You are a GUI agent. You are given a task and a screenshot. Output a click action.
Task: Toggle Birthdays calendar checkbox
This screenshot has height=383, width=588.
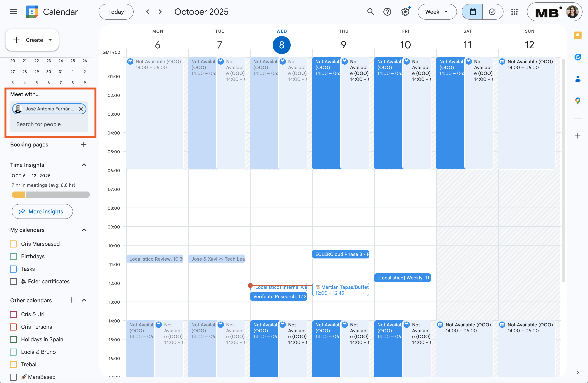pos(13,256)
